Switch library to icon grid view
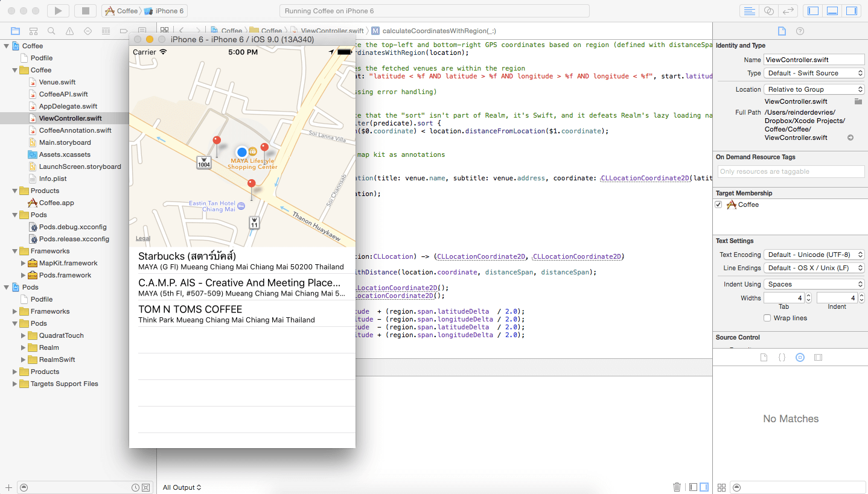868x494 pixels. 721,487
